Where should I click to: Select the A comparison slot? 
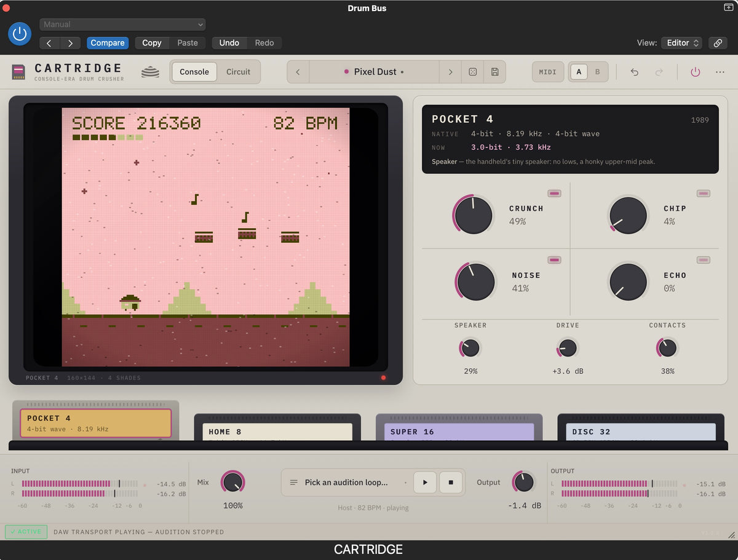(x=578, y=72)
